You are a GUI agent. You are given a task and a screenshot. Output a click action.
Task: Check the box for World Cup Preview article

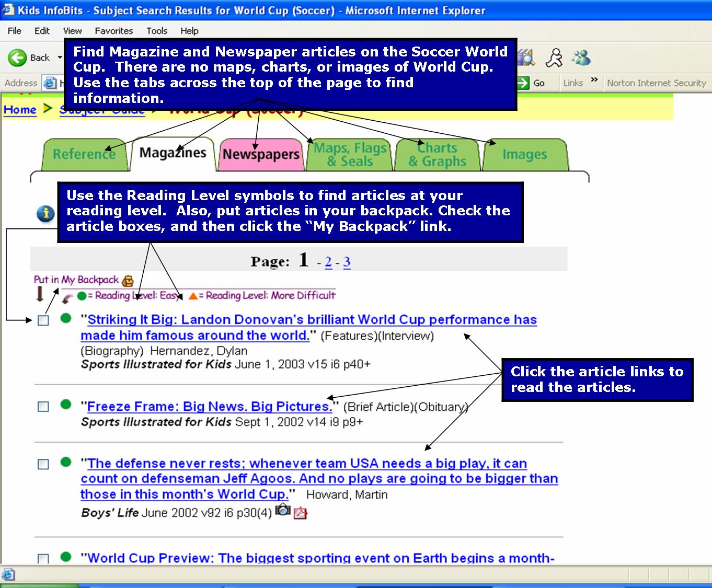click(43, 559)
